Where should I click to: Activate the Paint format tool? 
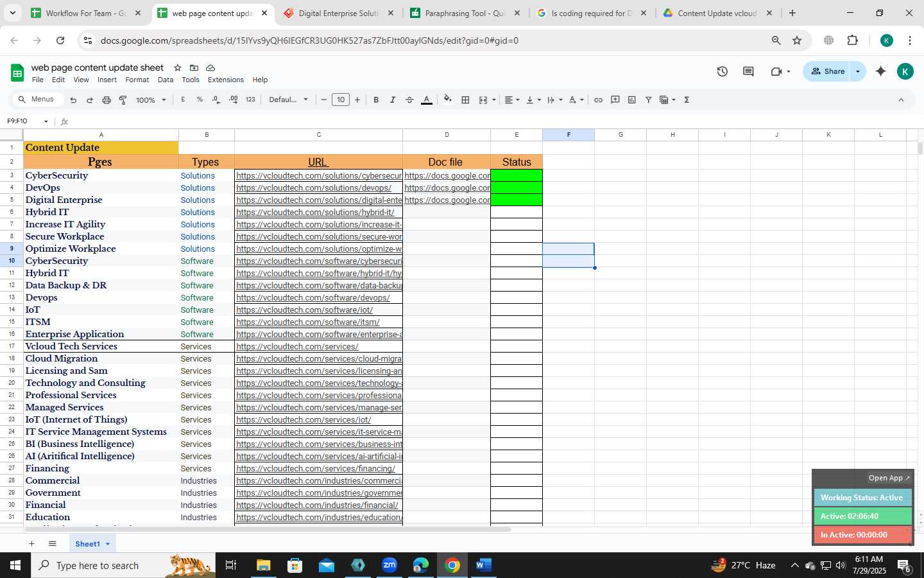(x=123, y=100)
